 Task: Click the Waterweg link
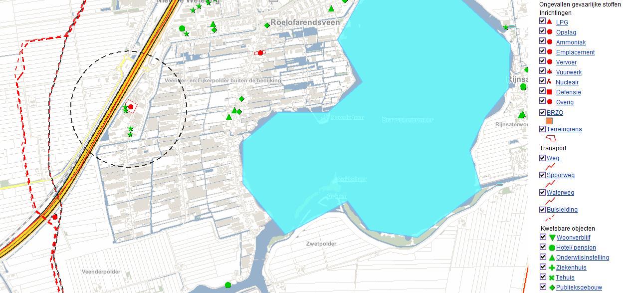click(x=560, y=193)
